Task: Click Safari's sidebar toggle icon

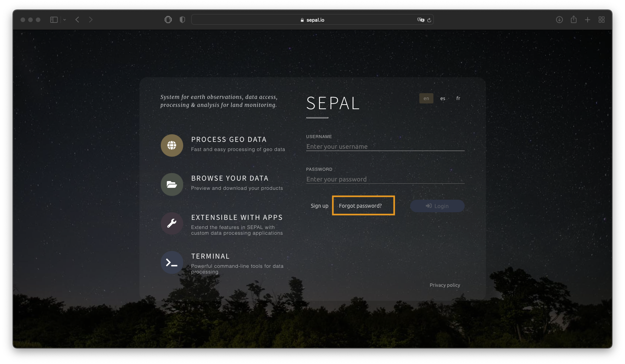Action: 54,20
